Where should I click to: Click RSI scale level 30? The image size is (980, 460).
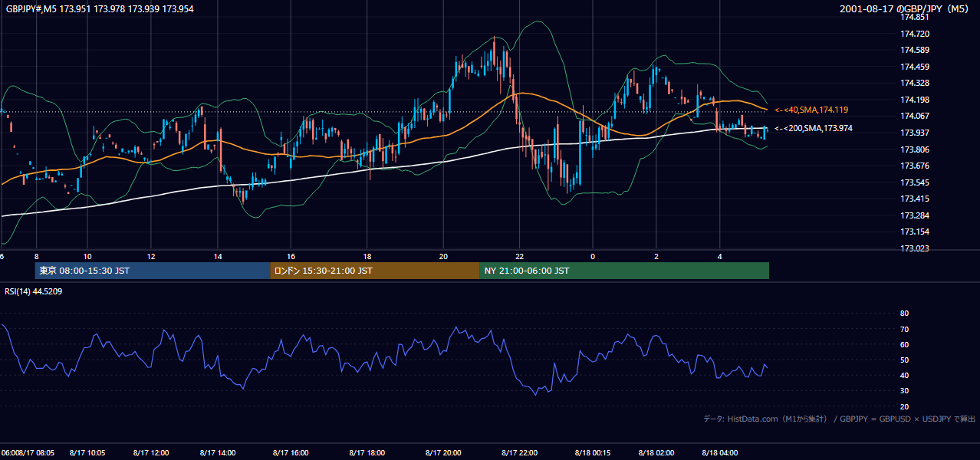(x=904, y=391)
